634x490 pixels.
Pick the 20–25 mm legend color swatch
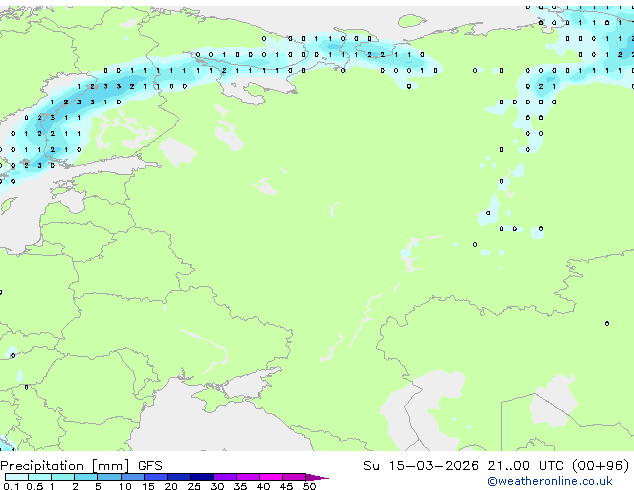pyautogui.click(x=178, y=477)
